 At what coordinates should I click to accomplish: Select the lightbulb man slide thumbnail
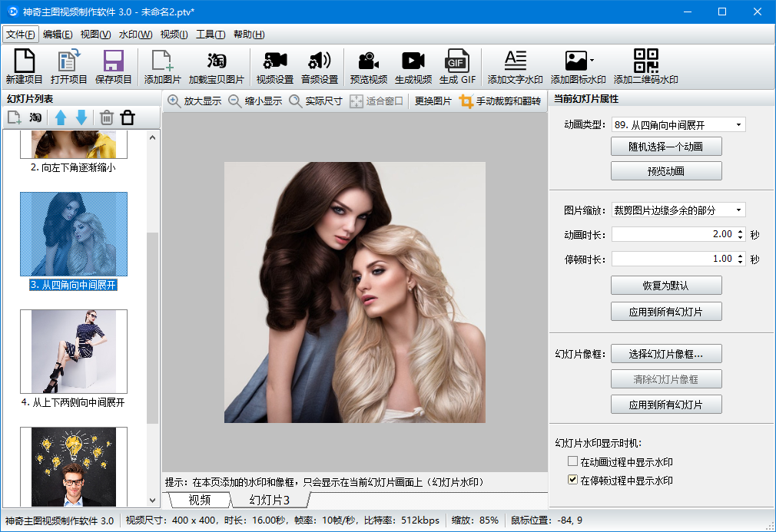tap(74, 466)
